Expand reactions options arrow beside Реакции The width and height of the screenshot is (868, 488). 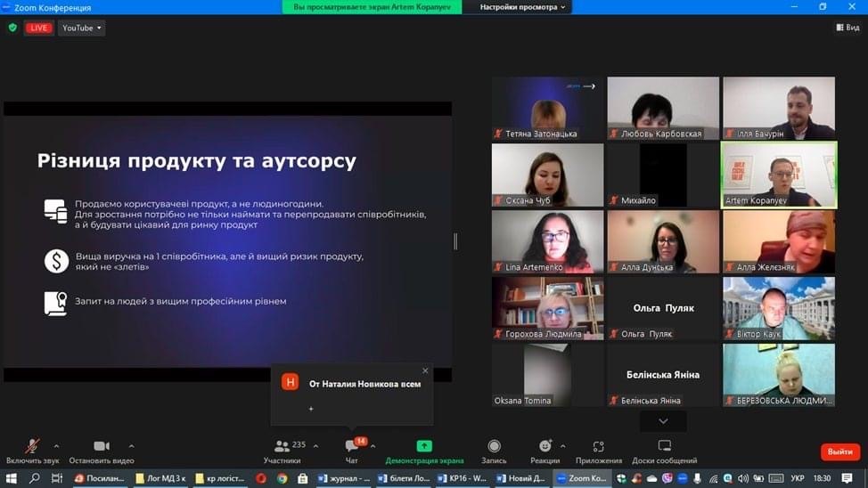pyautogui.click(x=563, y=446)
